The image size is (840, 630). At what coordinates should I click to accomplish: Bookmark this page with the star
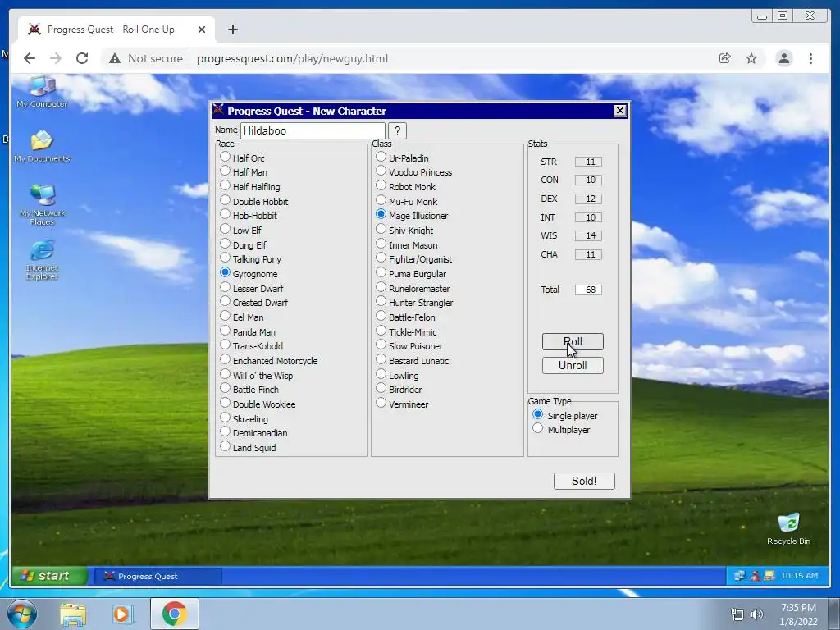[x=751, y=58]
